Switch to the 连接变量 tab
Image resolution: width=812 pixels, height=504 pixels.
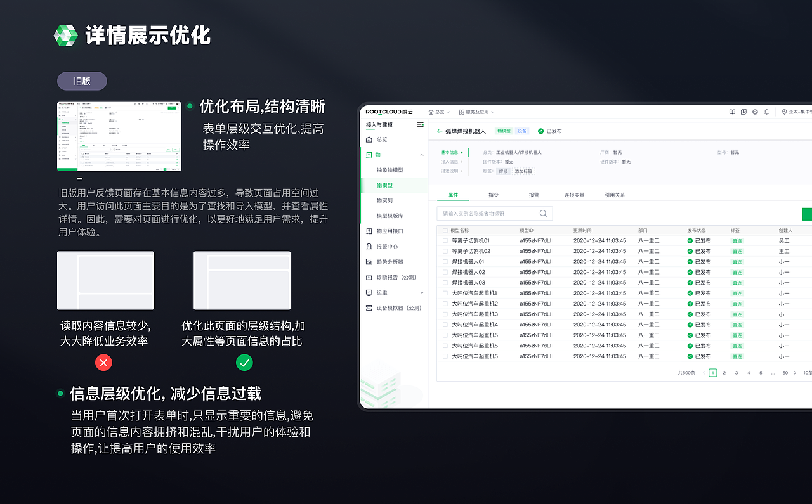(x=574, y=195)
